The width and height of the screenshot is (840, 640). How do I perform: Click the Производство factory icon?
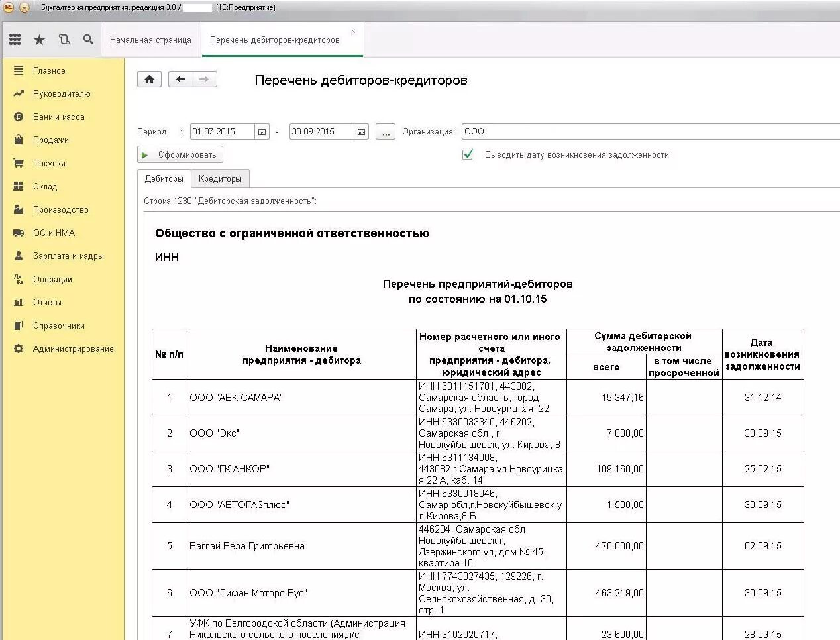pyautogui.click(x=19, y=209)
